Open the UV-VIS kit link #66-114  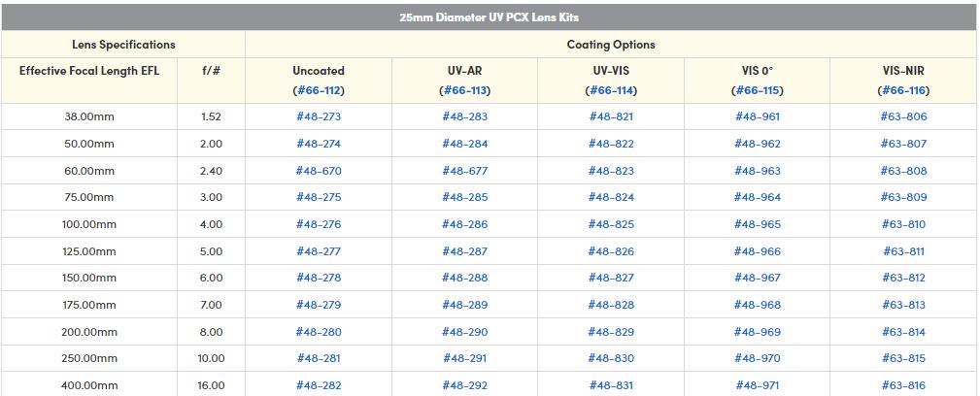611,90
